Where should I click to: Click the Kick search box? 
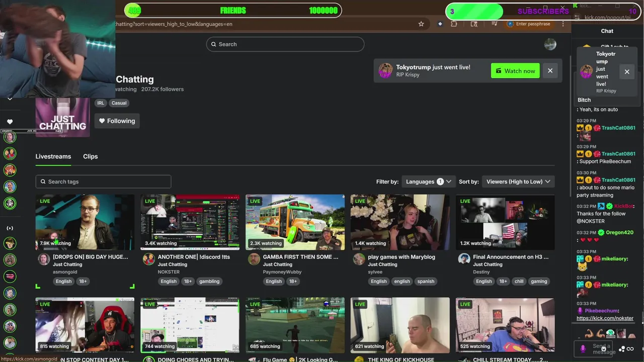click(x=285, y=44)
